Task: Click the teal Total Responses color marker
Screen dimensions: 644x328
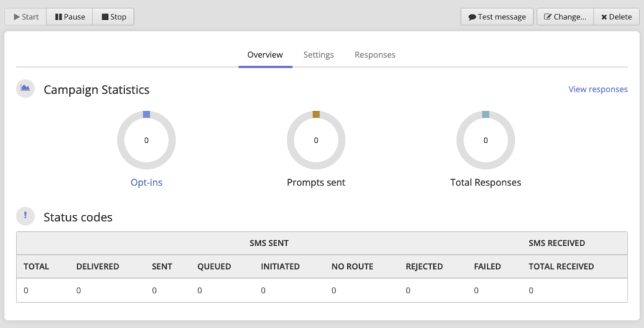Action: coord(486,114)
